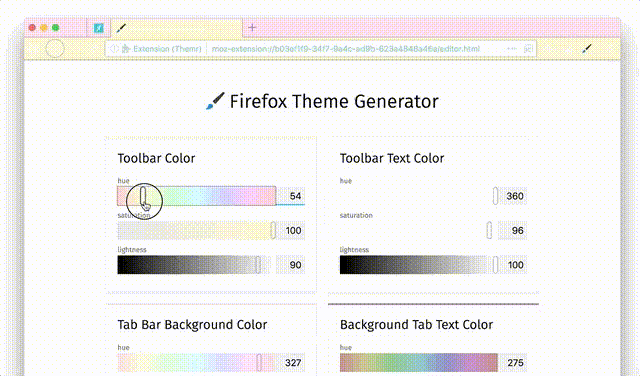
Task: Select the paintbrush editor tab
Action: point(177,28)
